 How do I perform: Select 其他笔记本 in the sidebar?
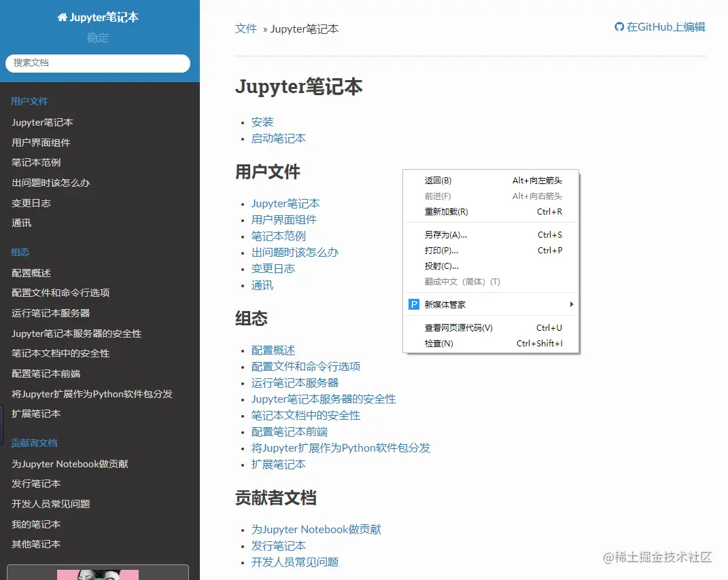click(100, 544)
